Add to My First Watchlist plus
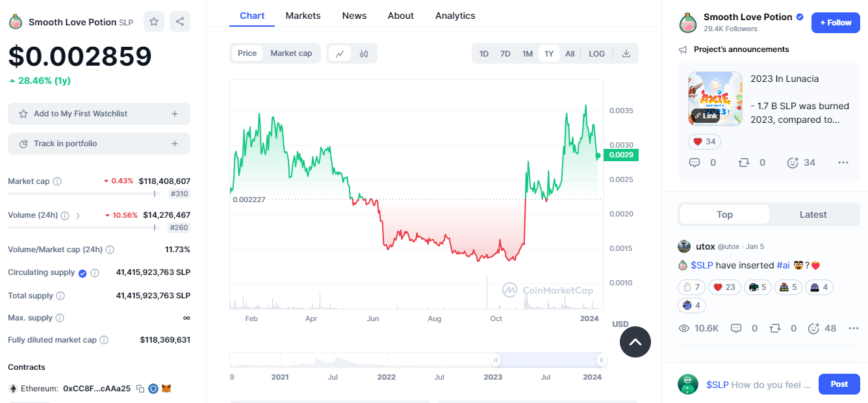Screen dimensions: 868x403 [x=175, y=114]
